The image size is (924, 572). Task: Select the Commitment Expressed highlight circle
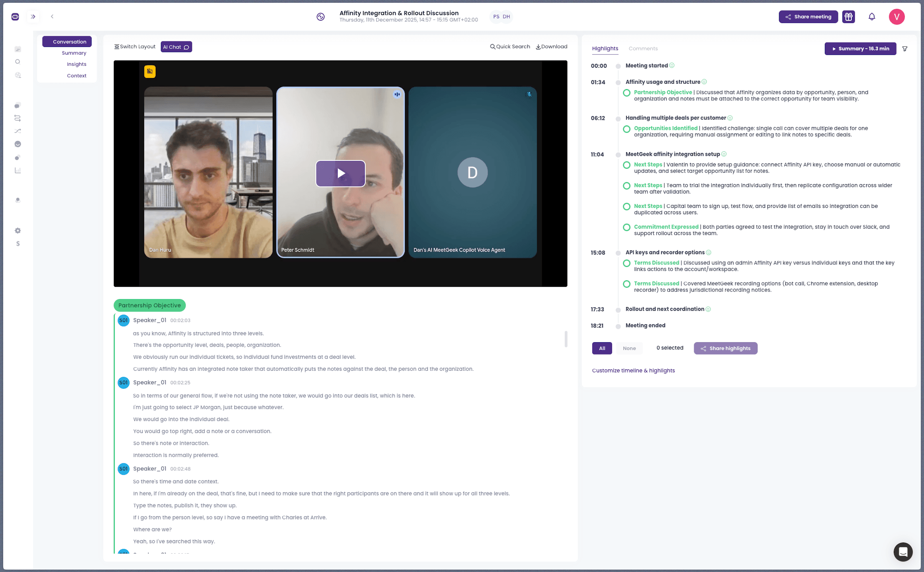626,227
